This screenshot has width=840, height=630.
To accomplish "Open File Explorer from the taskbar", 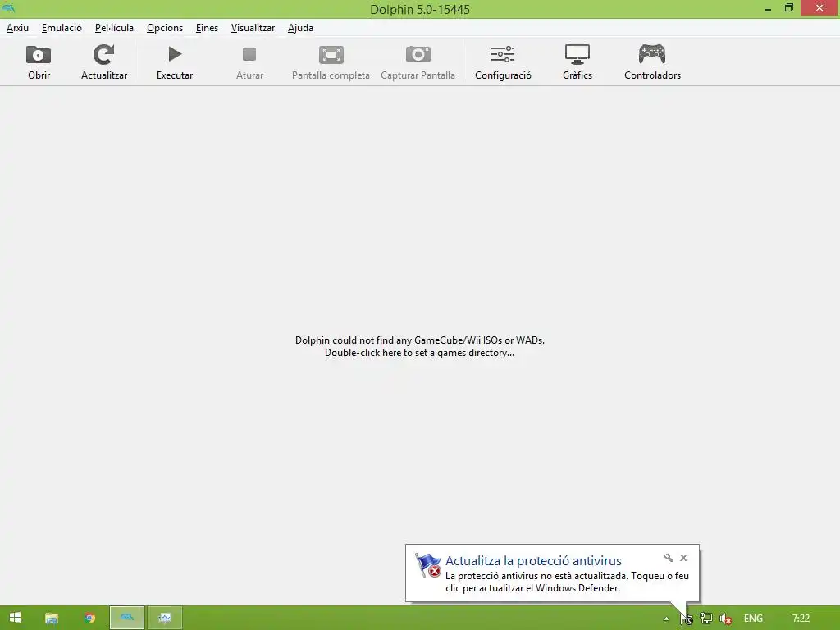I will point(52,619).
